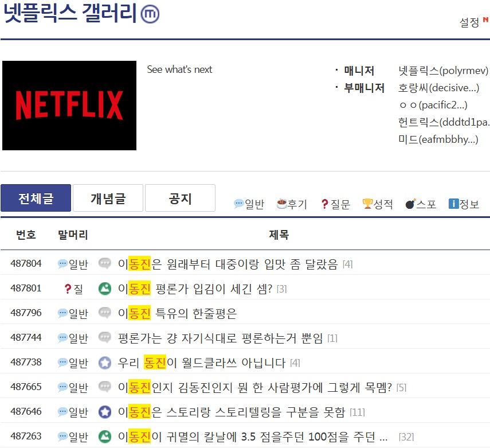Click the speech bubble icon on post 487804
This screenshot has height=448, width=490.
(104, 264)
